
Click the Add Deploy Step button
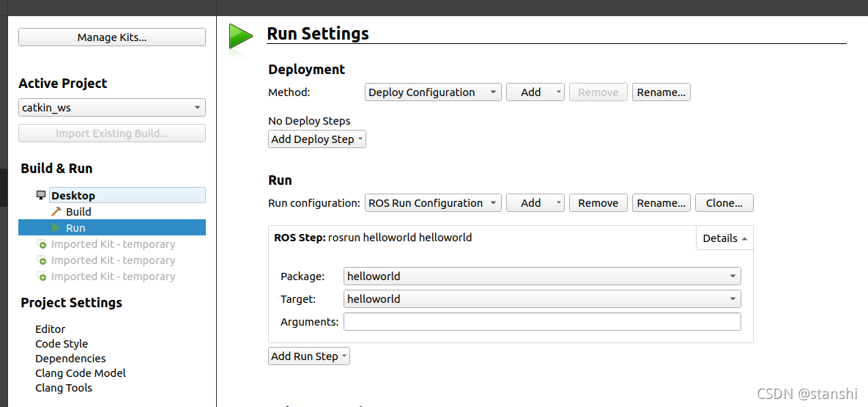316,139
